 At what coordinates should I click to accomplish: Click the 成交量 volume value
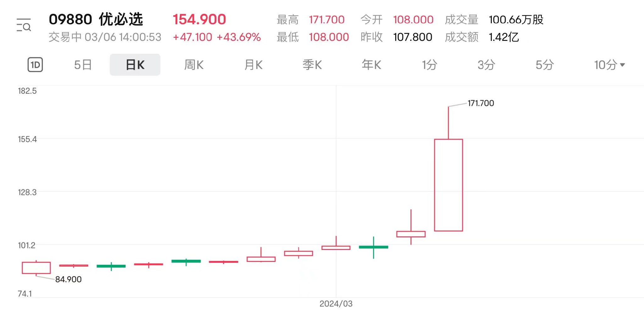click(516, 19)
